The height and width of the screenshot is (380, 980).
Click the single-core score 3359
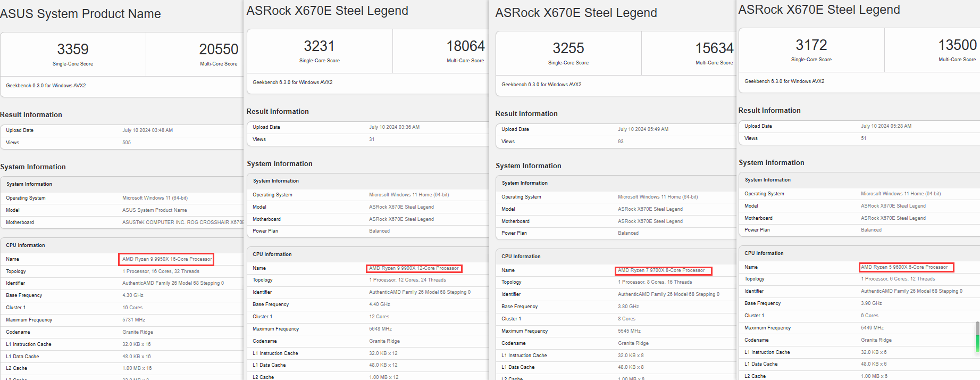(73, 49)
